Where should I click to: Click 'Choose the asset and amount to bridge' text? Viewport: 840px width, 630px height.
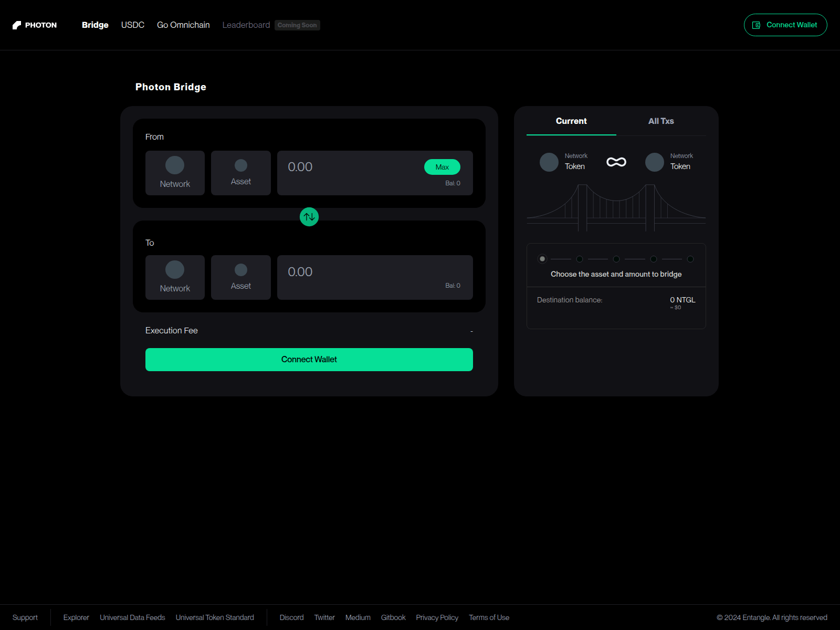coord(616,274)
